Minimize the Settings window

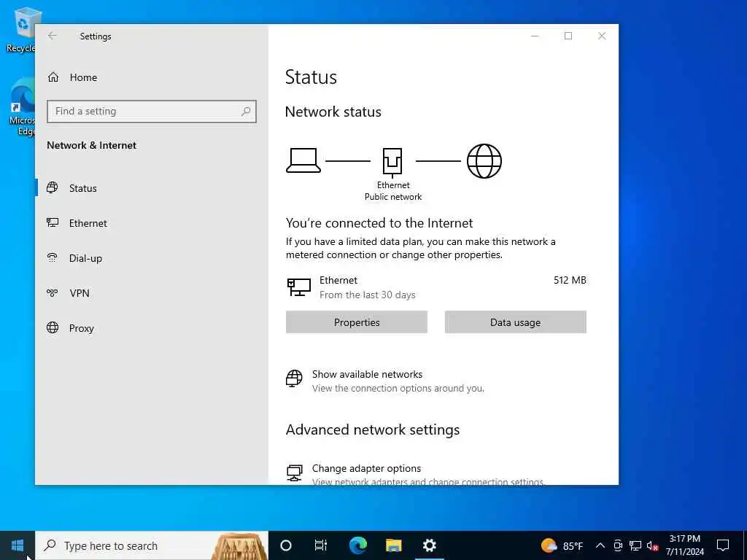pos(535,36)
